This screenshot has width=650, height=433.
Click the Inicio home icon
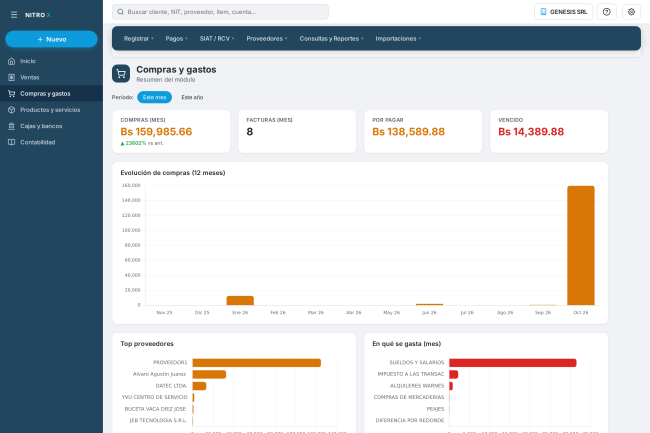12,61
